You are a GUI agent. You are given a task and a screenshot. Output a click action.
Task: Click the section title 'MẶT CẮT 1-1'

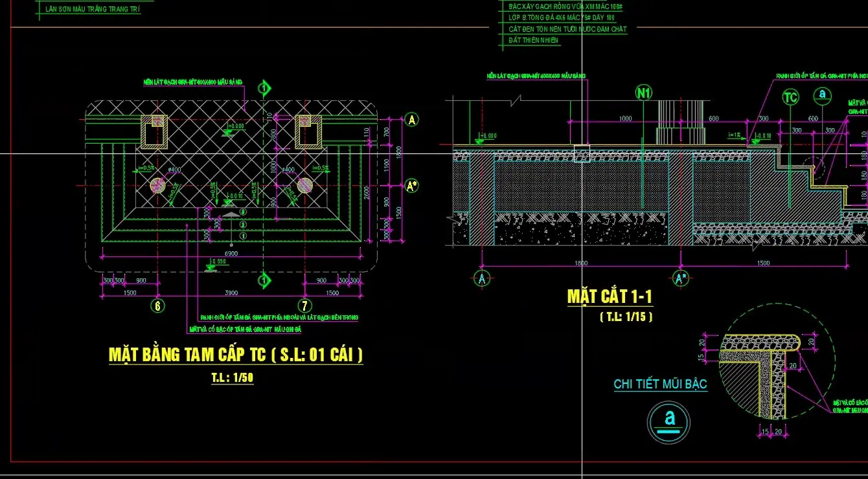(x=610, y=297)
